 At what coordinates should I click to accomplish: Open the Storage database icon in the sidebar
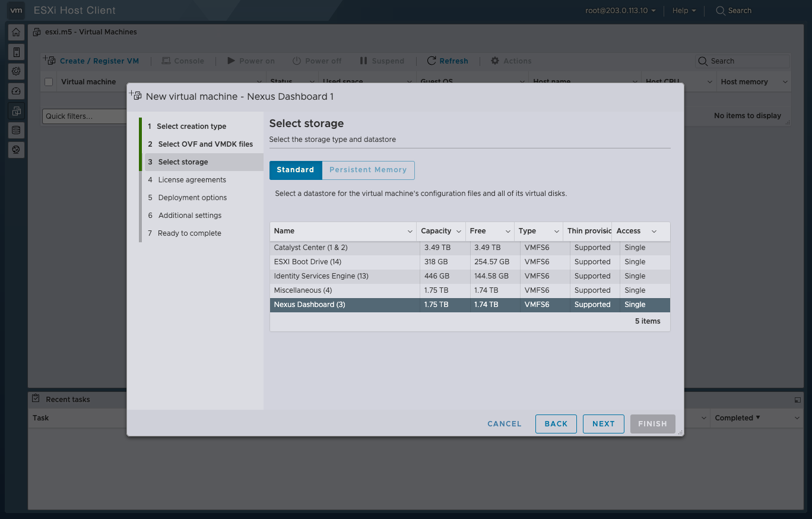[x=16, y=130]
